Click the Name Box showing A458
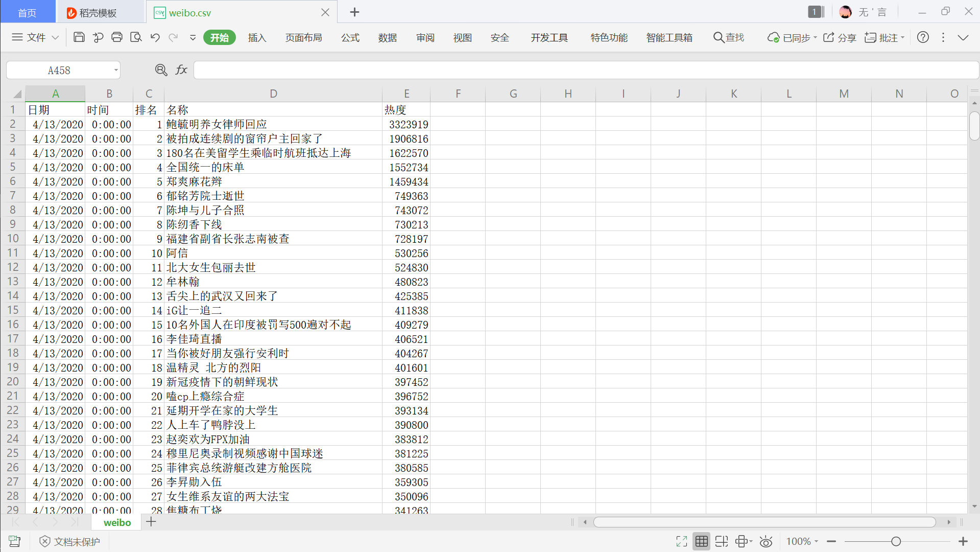The image size is (980, 552). (x=59, y=71)
